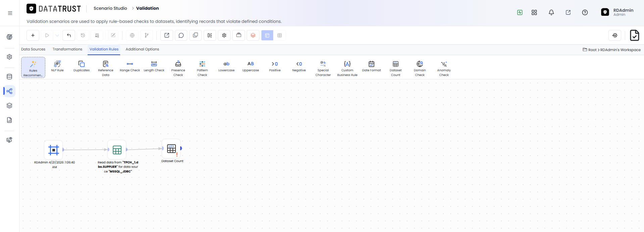The height and width of the screenshot is (232, 644).
Task: Click the restore history button at right
Action: [615, 35]
